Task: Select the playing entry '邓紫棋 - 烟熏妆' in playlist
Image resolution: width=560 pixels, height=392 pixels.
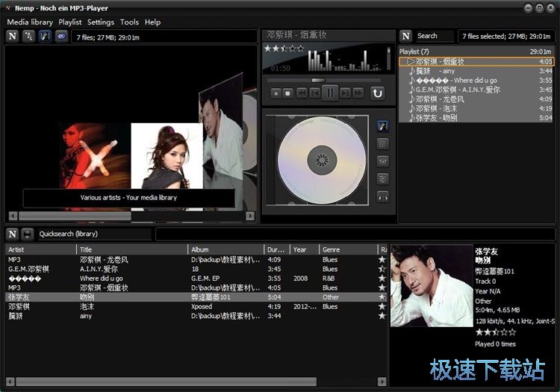Action: coord(476,61)
